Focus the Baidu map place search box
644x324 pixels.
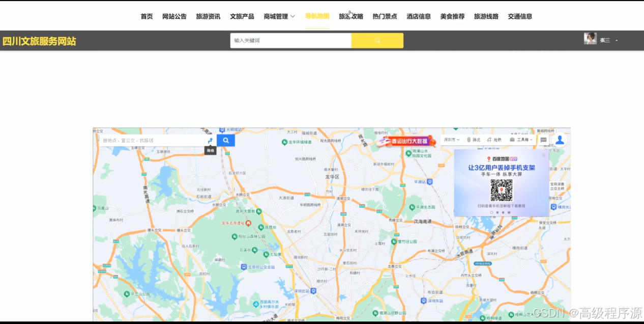tap(151, 140)
